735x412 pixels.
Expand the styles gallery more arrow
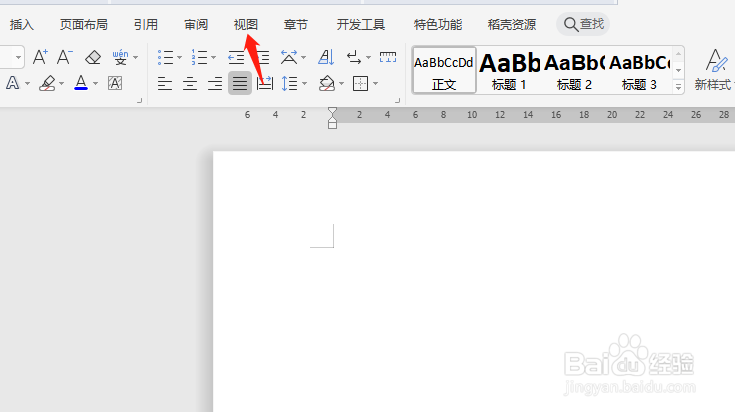678,87
